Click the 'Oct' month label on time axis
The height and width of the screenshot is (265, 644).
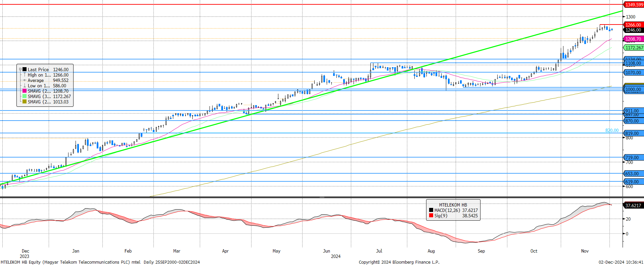(x=534, y=251)
